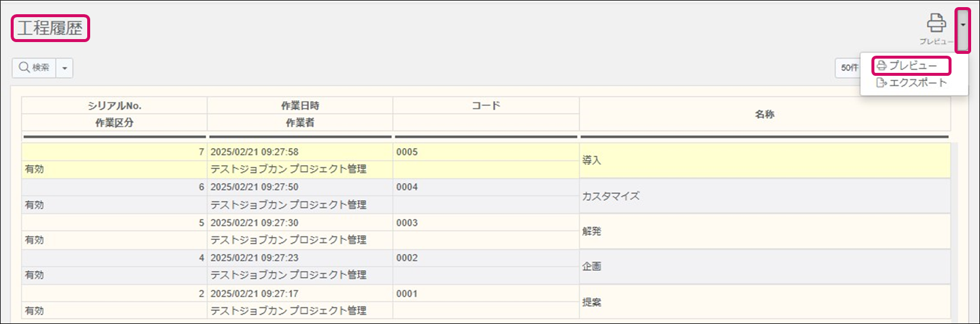Select エクスポート from the dropdown menu

pos(911,83)
